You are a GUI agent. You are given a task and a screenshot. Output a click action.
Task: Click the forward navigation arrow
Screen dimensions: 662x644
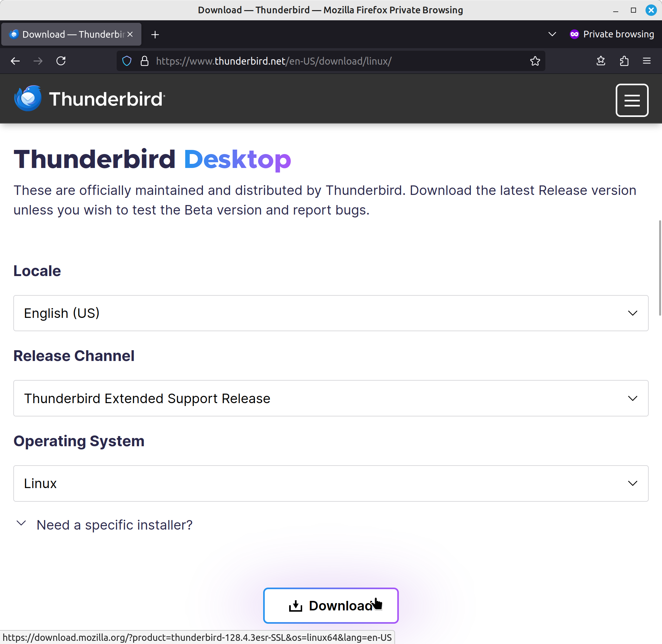[x=38, y=61]
